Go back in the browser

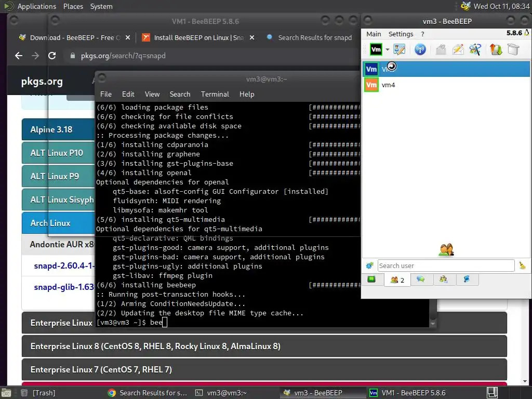19,56
